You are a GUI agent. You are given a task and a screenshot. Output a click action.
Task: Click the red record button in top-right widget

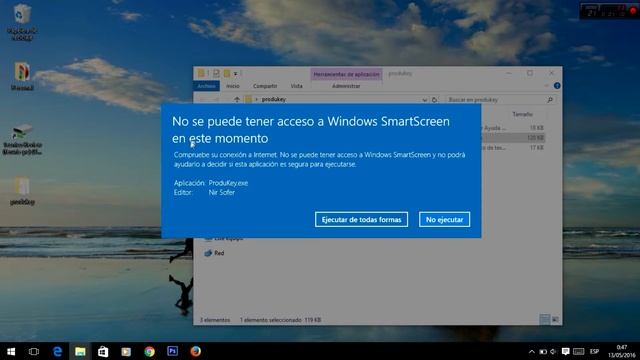tap(633, 11)
